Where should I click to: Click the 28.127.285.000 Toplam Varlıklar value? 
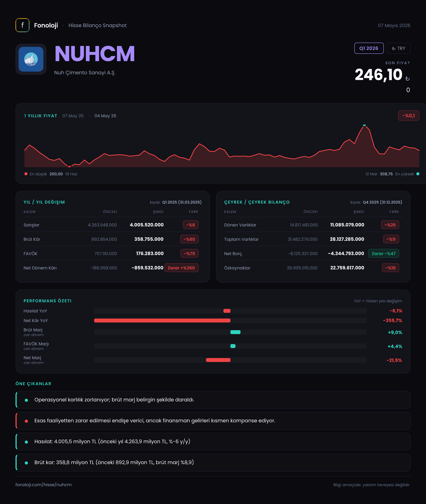point(347,239)
